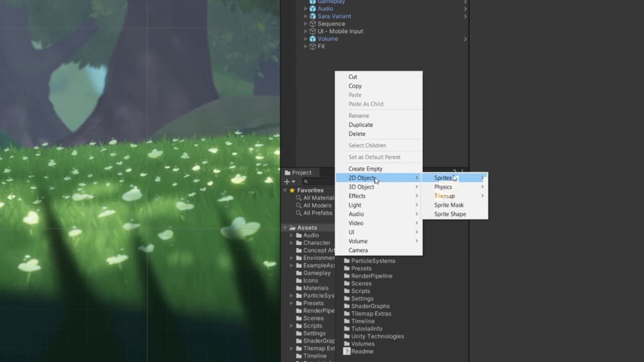Viewport: 644px width, 362px height.
Task: Choose Sprite Shape from submenu
Action: [454, 214]
